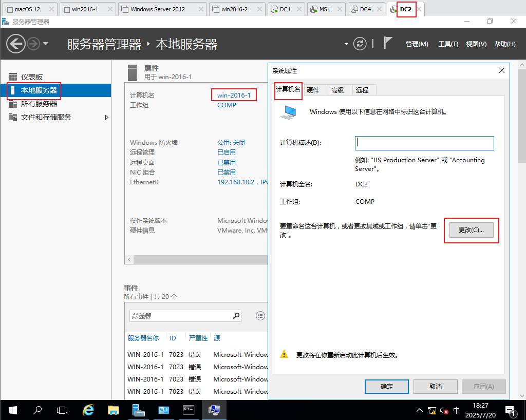
Task: Open the Windows Start menu
Action: tap(12, 410)
